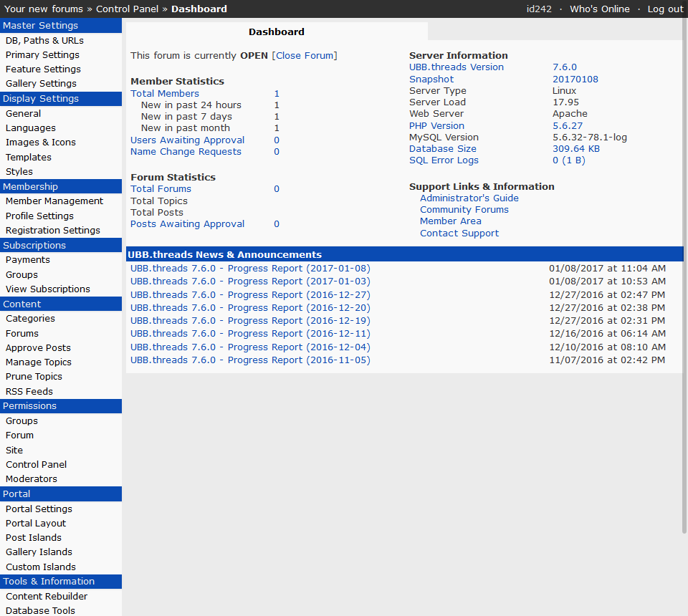
Task: Open Profile Settings page
Action: coord(39,216)
